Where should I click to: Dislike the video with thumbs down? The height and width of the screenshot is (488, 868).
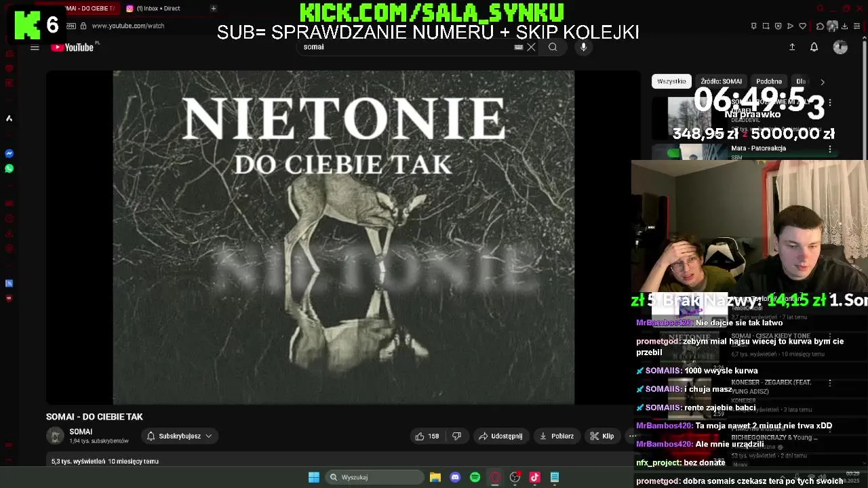[457, 436]
